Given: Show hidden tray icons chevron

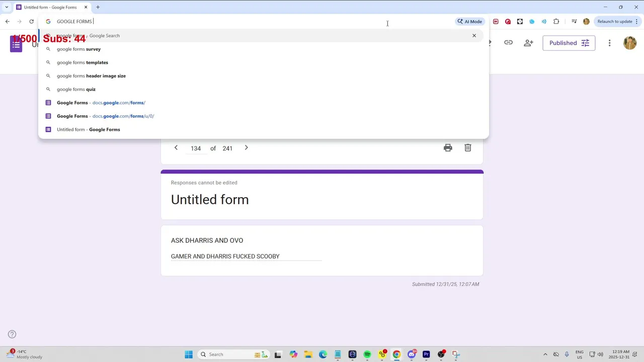Looking at the screenshot, I should pyautogui.click(x=545, y=354).
